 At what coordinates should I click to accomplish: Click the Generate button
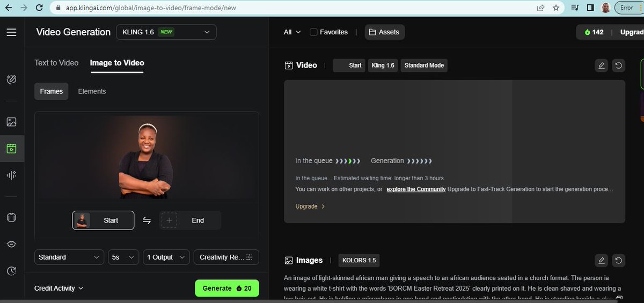(227, 289)
